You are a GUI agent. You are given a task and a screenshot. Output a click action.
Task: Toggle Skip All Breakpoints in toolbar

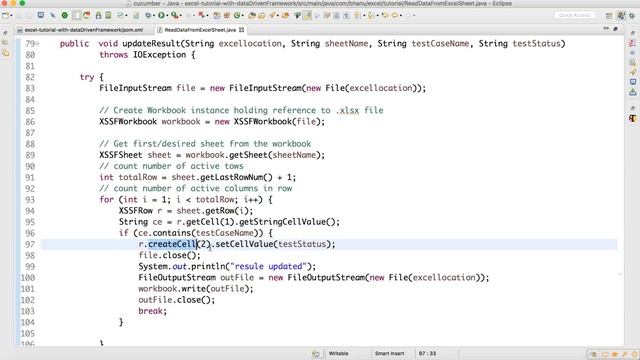point(53,15)
